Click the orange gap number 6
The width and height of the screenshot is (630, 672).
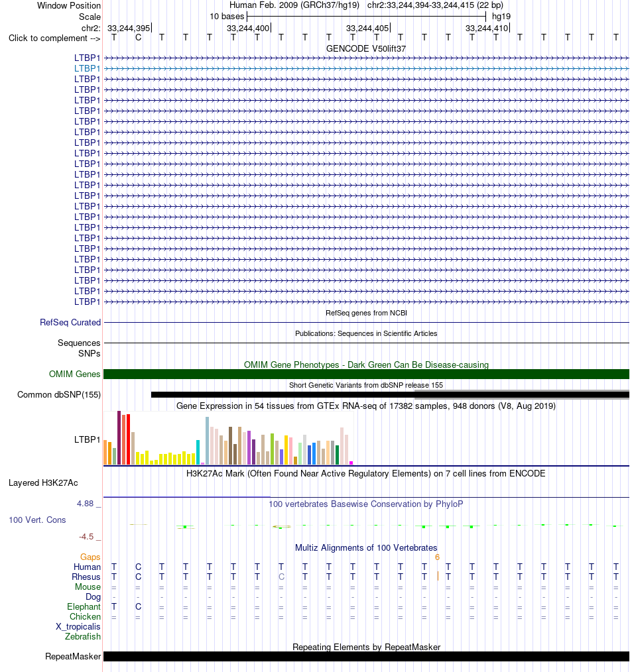438,557
